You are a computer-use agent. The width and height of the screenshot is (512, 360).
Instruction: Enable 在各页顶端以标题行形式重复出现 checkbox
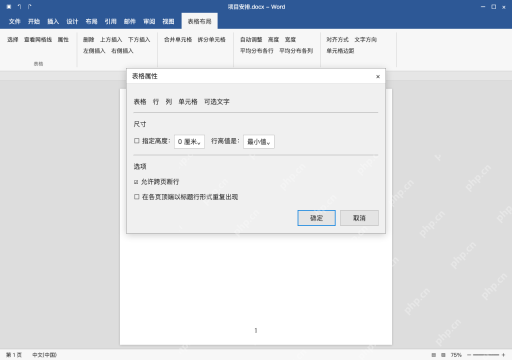136,197
